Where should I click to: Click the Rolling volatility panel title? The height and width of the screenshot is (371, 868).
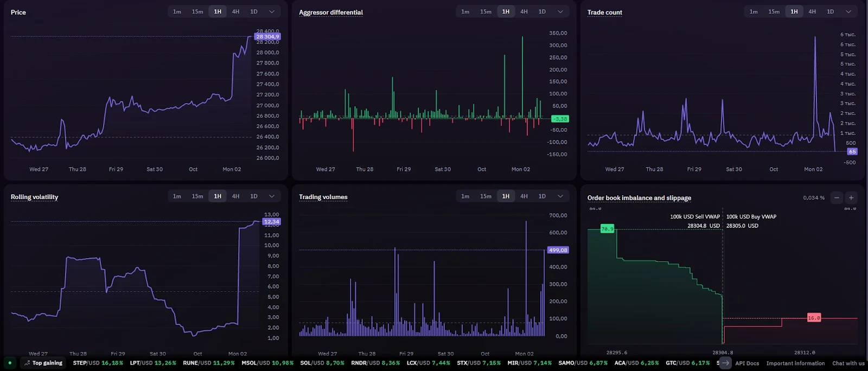click(x=34, y=197)
